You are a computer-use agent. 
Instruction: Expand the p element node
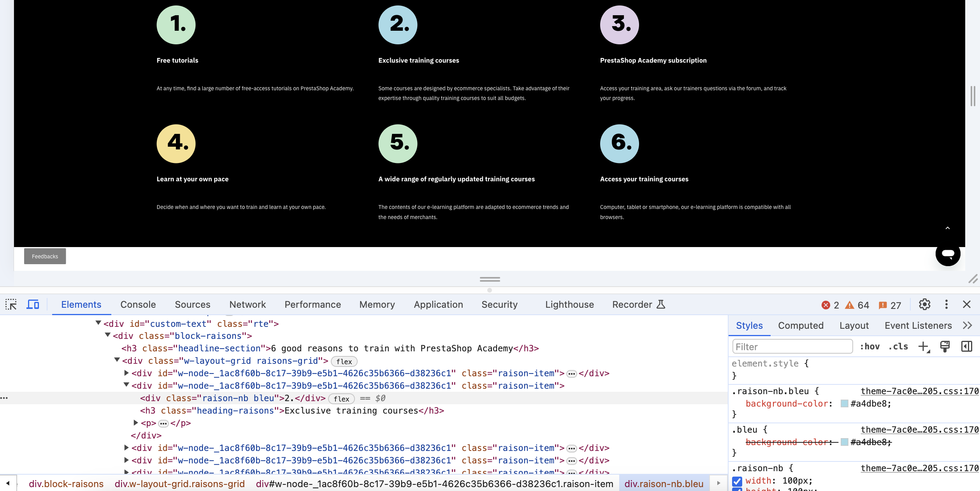click(x=136, y=423)
